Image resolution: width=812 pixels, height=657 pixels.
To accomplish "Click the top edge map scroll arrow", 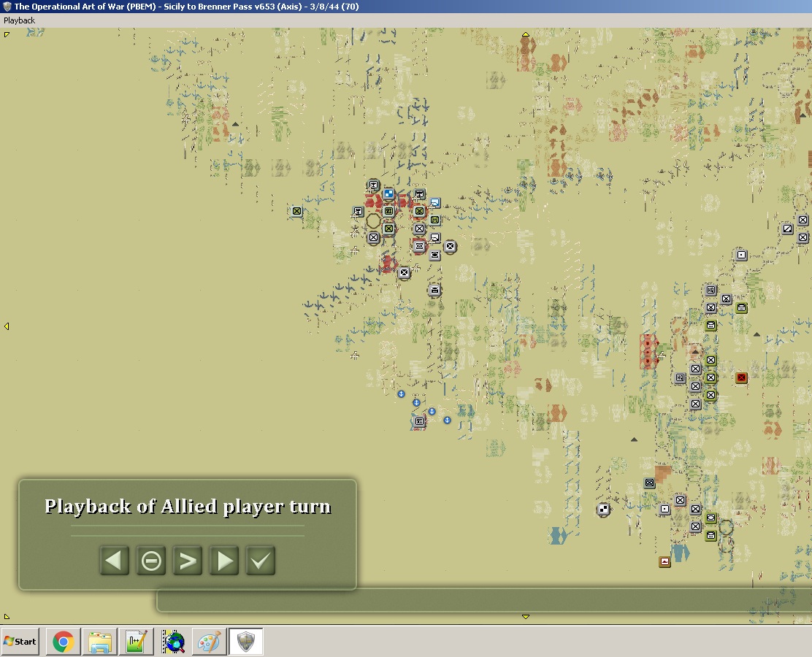I will [x=526, y=35].
